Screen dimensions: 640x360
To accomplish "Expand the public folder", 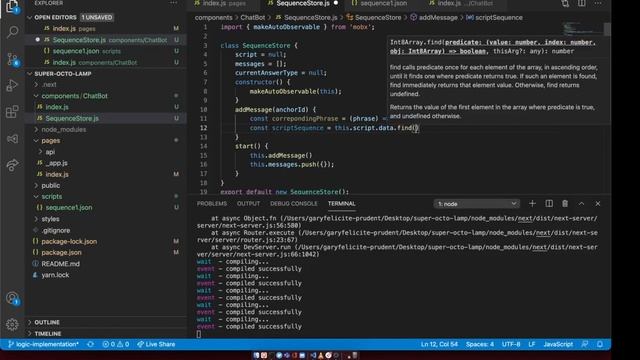I will [51, 185].
